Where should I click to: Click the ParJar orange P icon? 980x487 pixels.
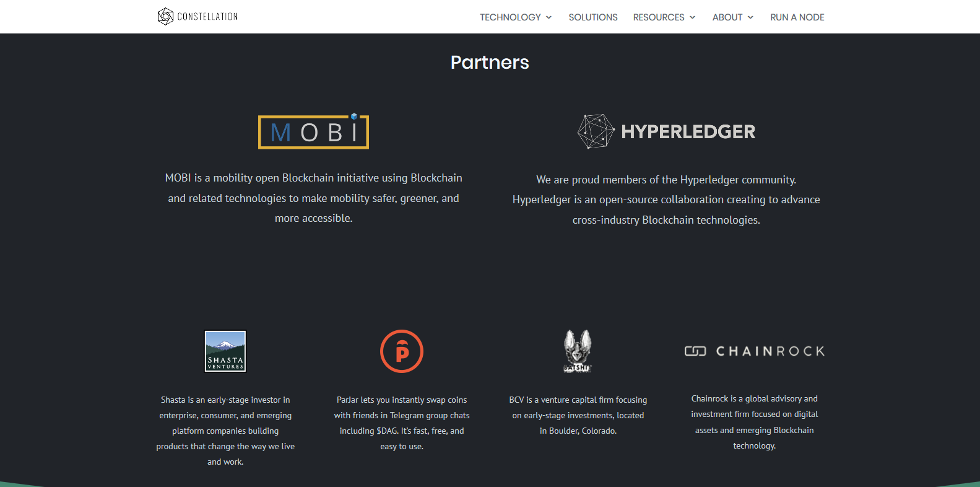click(402, 351)
